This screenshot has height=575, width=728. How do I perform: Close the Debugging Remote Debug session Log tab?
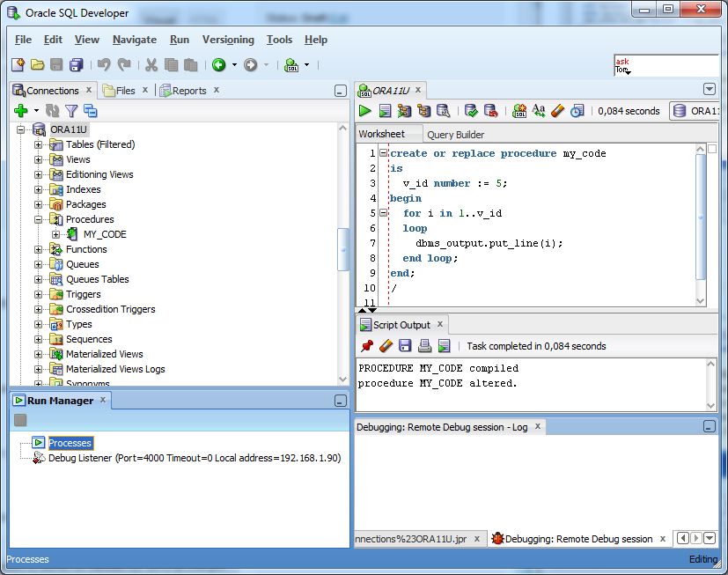click(537, 426)
